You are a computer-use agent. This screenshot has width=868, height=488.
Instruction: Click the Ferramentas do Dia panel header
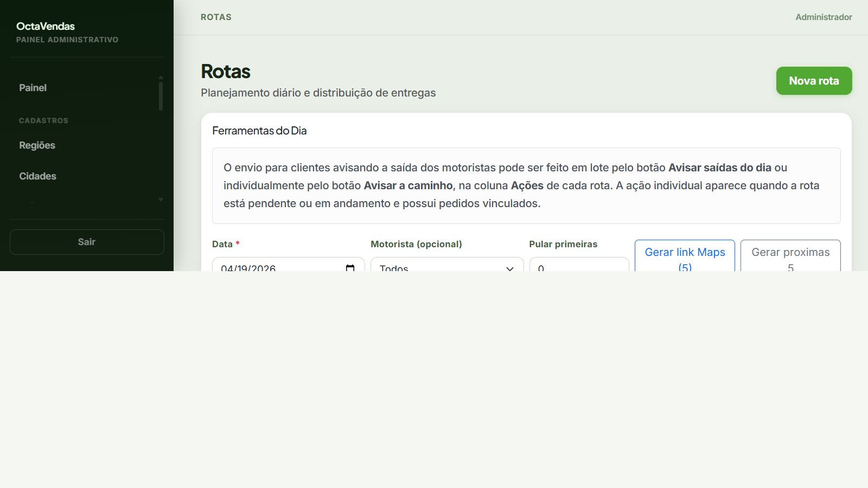click(x=259, y=131)
